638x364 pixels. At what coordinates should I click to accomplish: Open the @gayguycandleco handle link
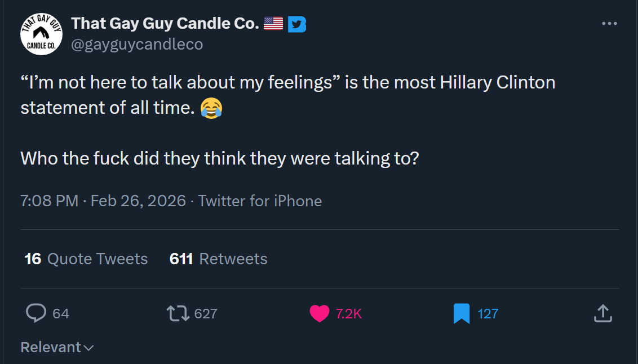pos(137,45)
